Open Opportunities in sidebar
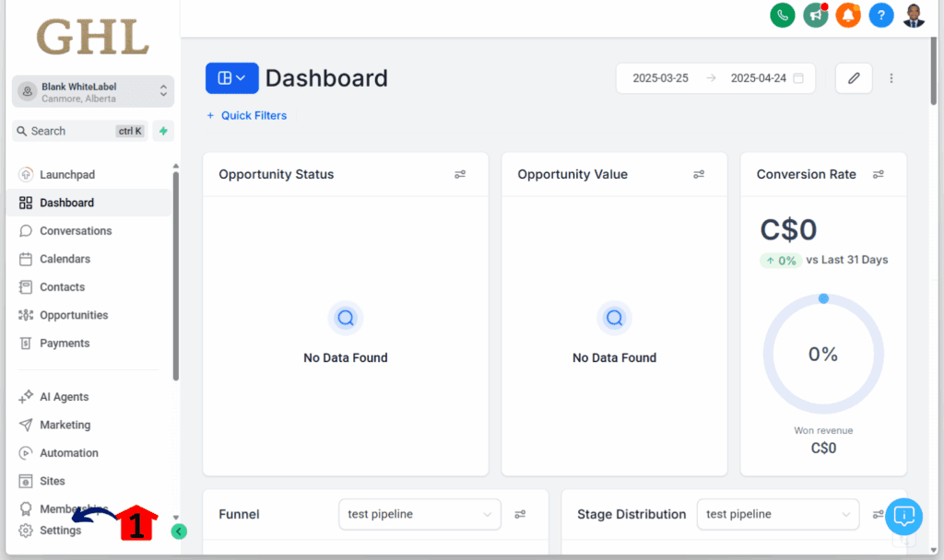Screen dimensions: 944x560 [89, 315]
